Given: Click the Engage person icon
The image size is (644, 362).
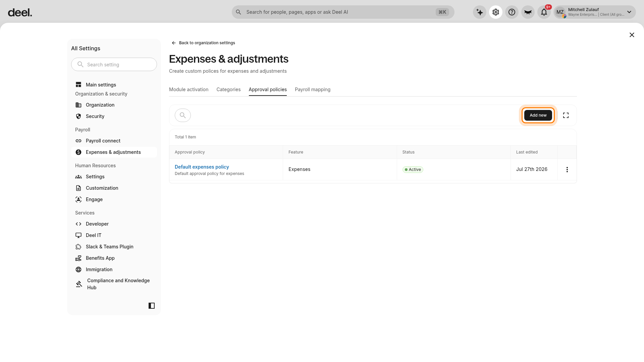Looking at the screenshot, I should [78, 199].
